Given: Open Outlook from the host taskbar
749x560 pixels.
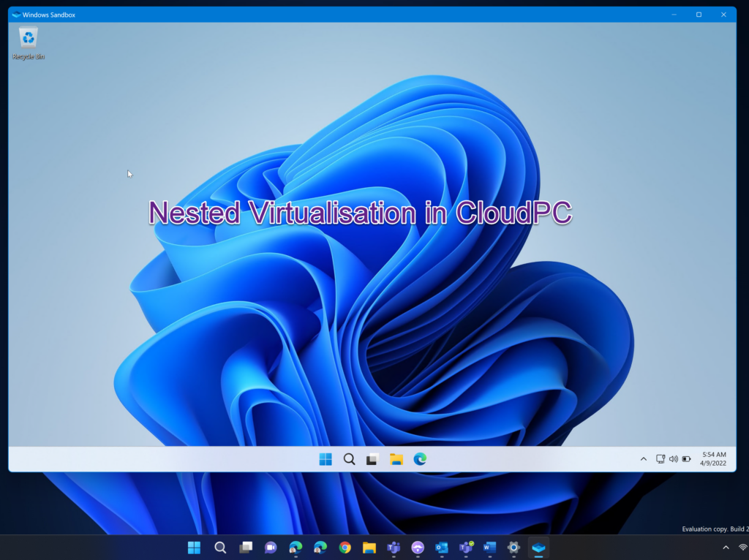Looking at the screenshot, I should click(442, 547).
